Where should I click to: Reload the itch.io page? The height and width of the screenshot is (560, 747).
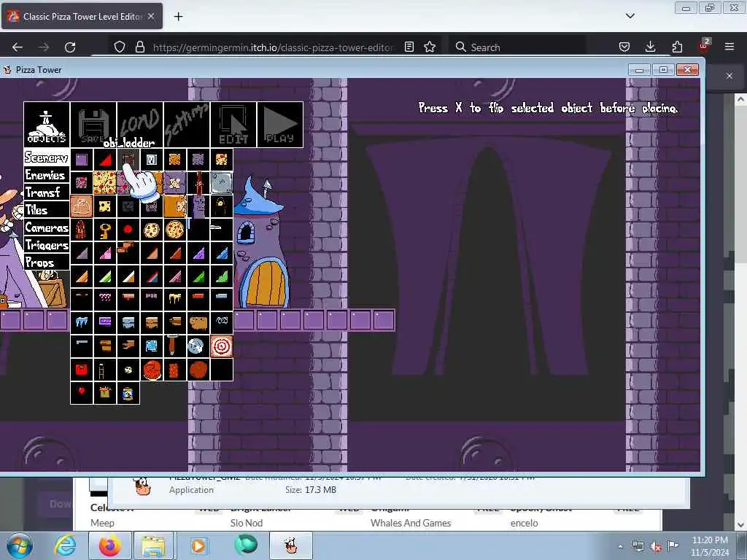point(70,47)
